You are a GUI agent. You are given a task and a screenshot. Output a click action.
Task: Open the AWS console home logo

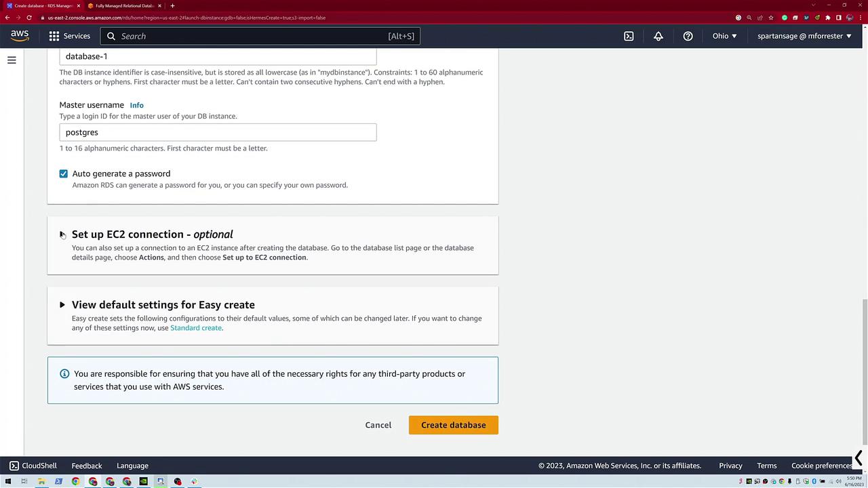20,36
